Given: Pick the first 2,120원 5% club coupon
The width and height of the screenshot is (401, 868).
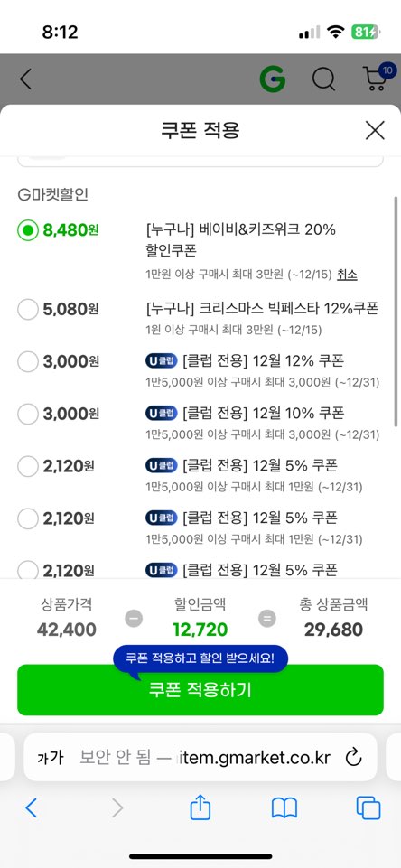Looking at the screenshot, I should [28, 467].
